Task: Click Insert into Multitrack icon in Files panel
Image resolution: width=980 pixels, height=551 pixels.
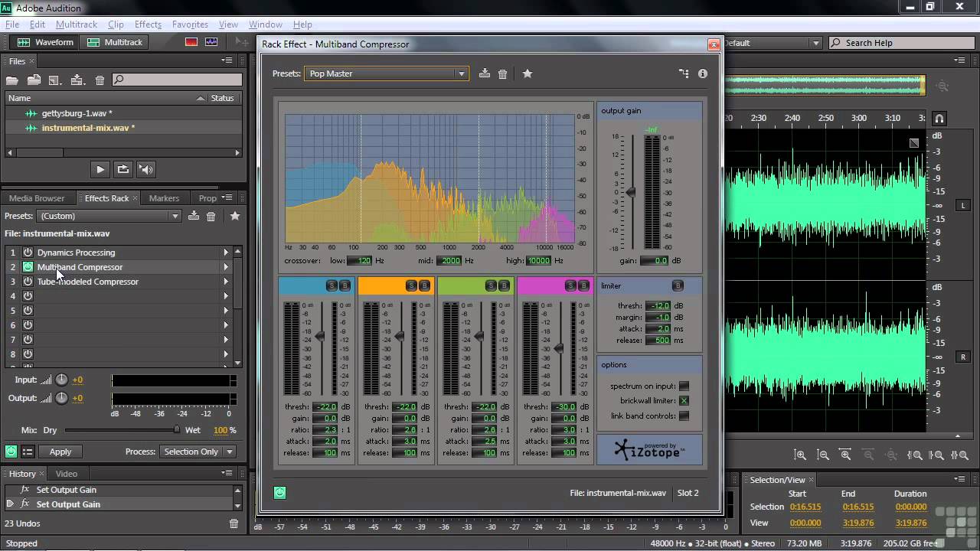Action: coord(77,80)
